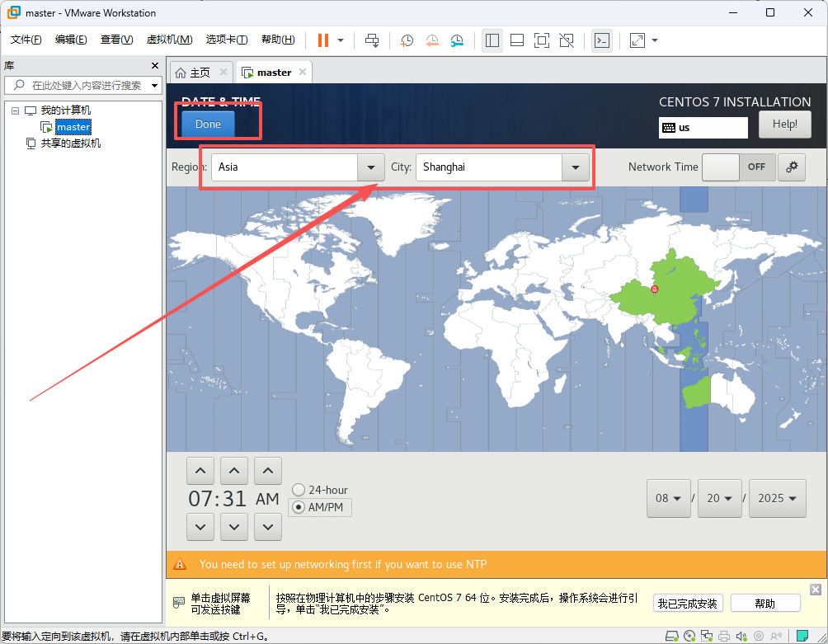Open the 虚拟机(M) menu

(x=169, y=40)
